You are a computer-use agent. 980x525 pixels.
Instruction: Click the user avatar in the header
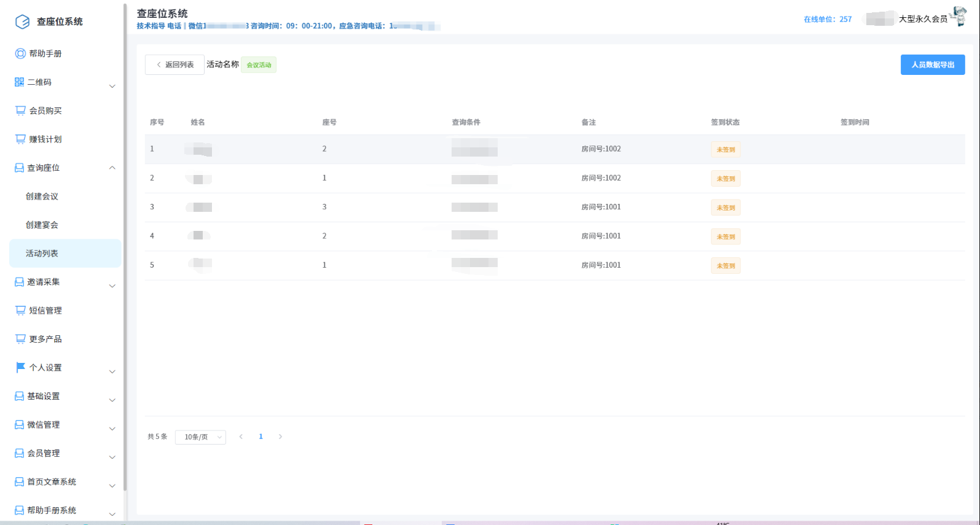[958, 17]
